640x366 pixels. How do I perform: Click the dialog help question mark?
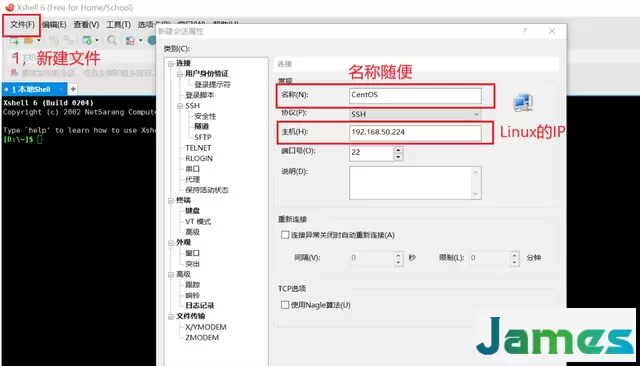524,31
